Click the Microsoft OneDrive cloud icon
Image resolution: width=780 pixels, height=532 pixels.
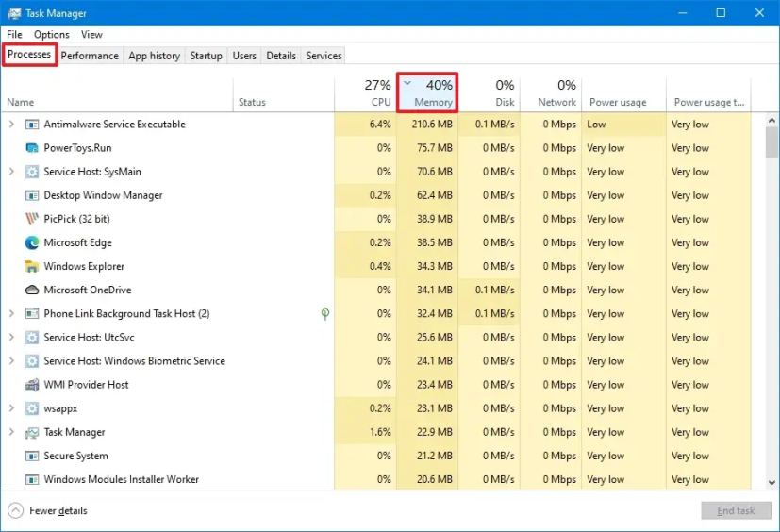pyautogui.click(x=32, y=290)
